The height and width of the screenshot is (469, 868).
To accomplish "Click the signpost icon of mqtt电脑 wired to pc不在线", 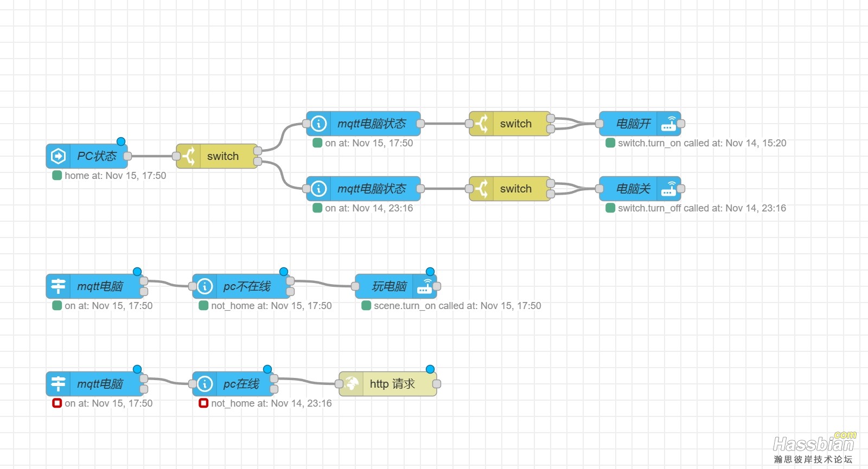I will pos(58,286).
